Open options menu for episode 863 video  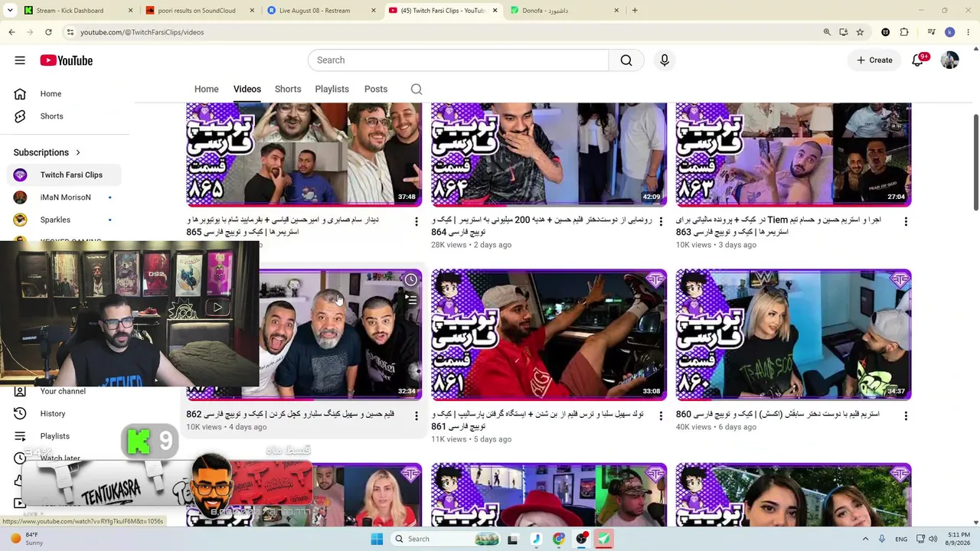click(x=906, y=222)
